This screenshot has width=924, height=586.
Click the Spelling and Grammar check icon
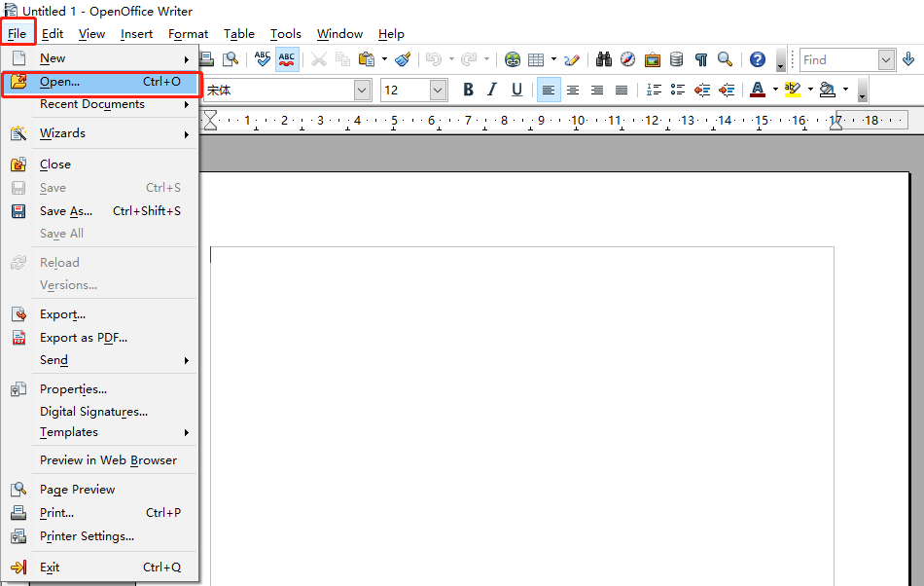[263, 59]
